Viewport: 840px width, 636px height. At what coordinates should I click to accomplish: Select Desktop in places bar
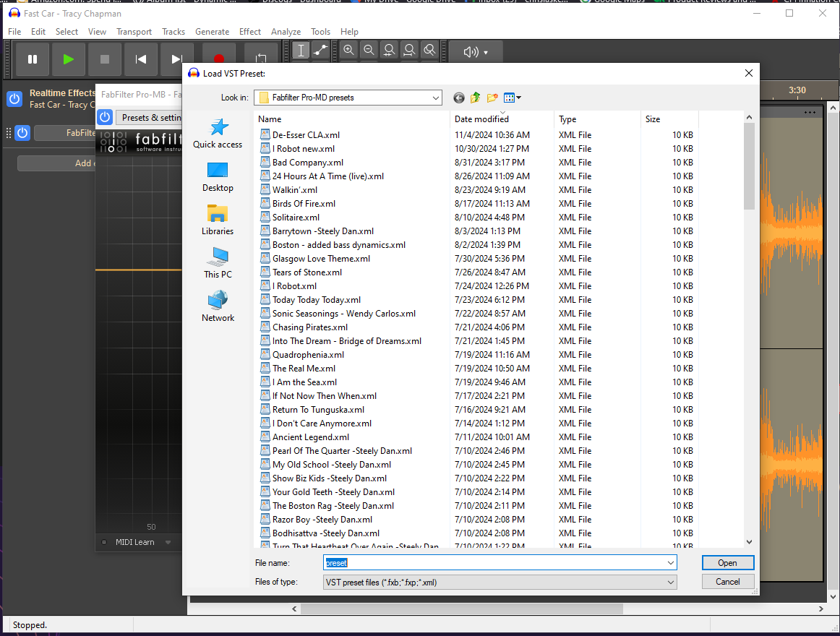pos(218,177)
